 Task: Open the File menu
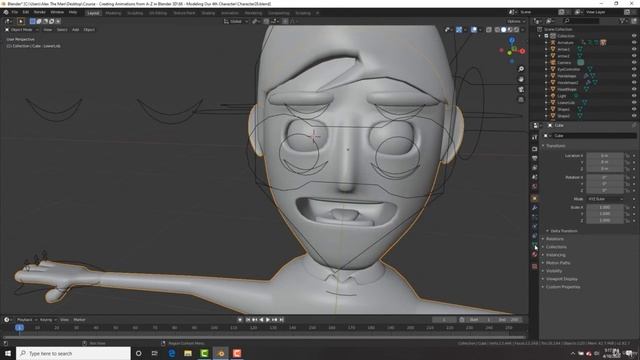point(15,12)
